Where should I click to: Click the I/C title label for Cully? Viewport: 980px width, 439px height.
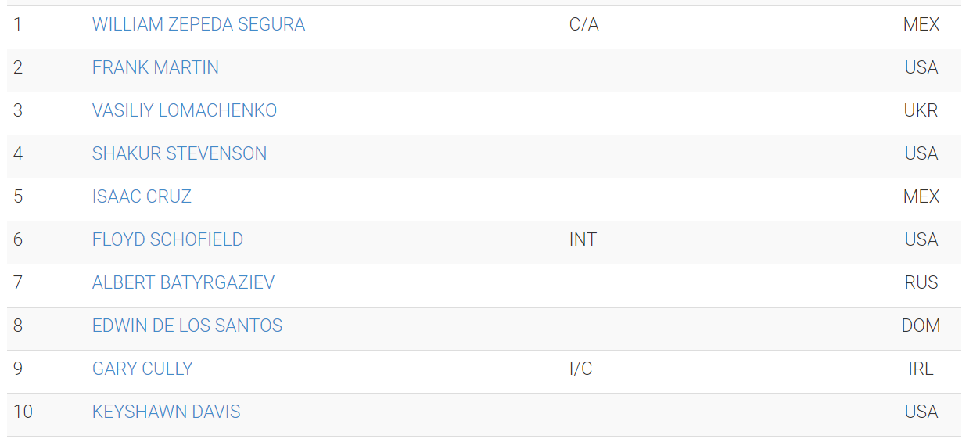581,369
